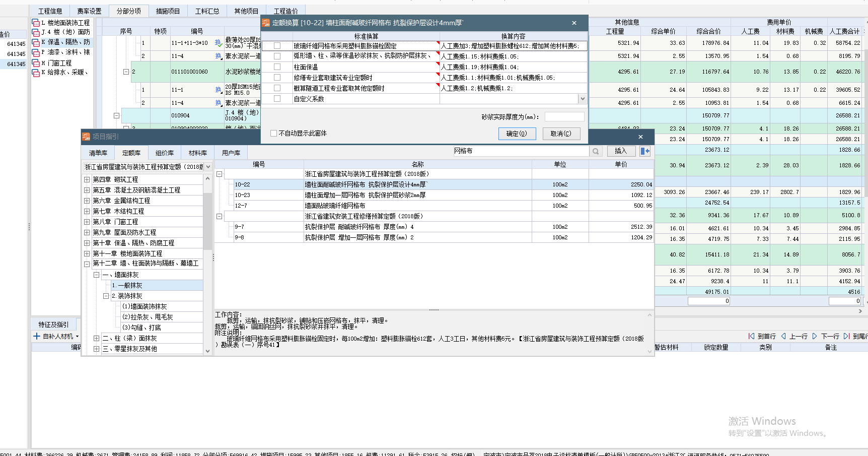Check the 修缮专业套取建筑专业定额时 option
The image size is (868, 456).
tap(277, 77)
